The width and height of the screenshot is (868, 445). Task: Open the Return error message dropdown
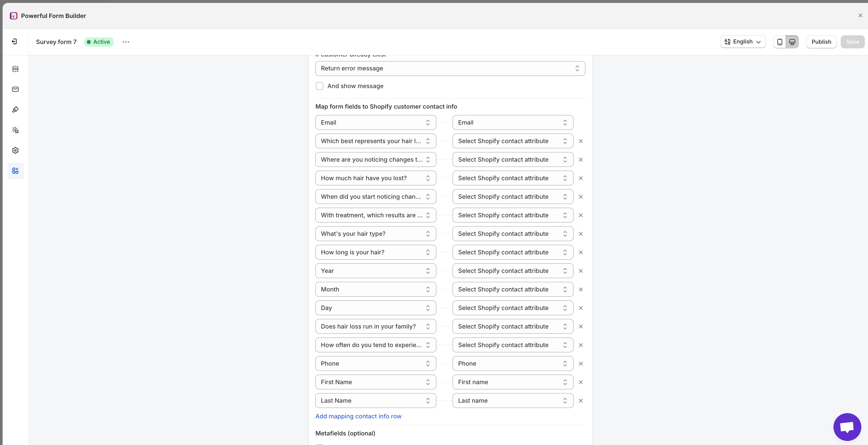click(450, 68)
